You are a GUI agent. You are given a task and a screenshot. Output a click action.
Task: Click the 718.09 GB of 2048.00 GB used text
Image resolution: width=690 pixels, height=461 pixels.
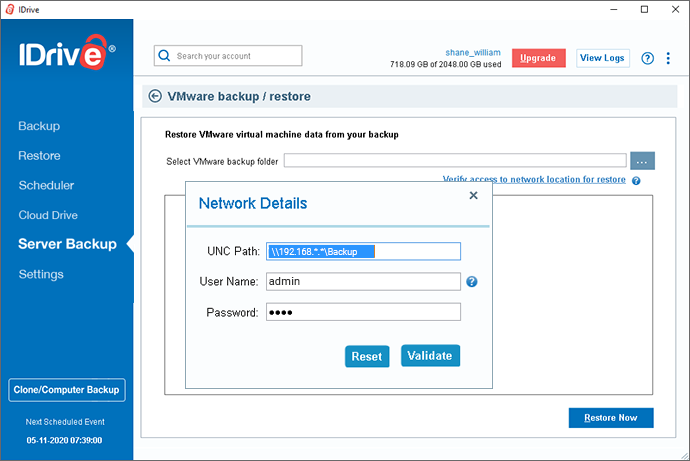[445, 65]
